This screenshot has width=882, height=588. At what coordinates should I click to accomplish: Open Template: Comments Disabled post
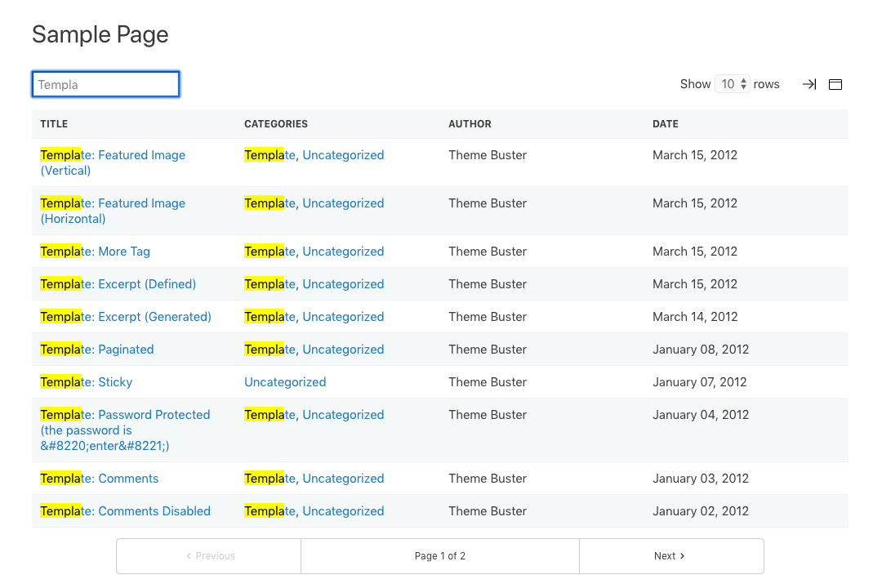(126, 511)
